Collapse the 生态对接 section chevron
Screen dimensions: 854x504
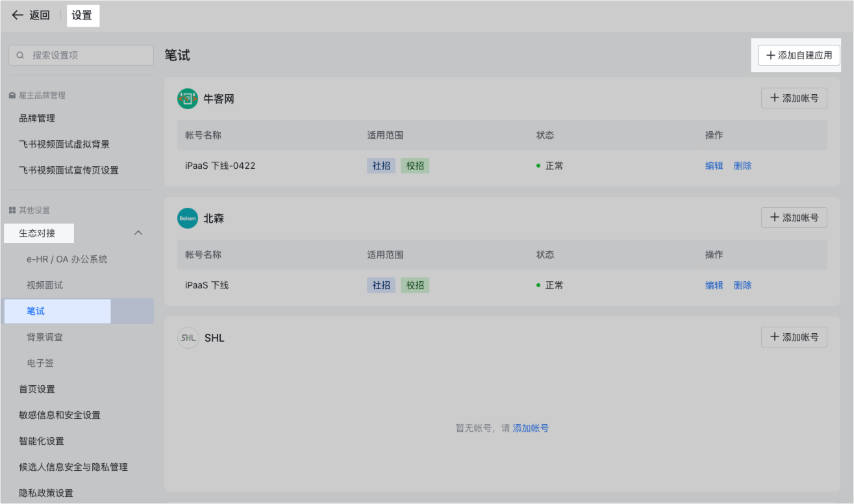tap(138, 233)
